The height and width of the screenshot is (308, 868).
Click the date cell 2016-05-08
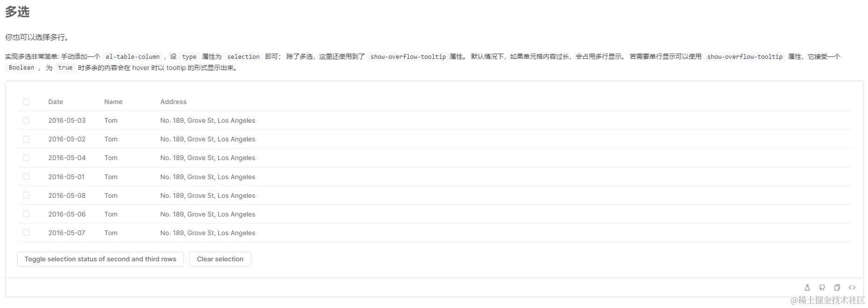click(67, 196)
